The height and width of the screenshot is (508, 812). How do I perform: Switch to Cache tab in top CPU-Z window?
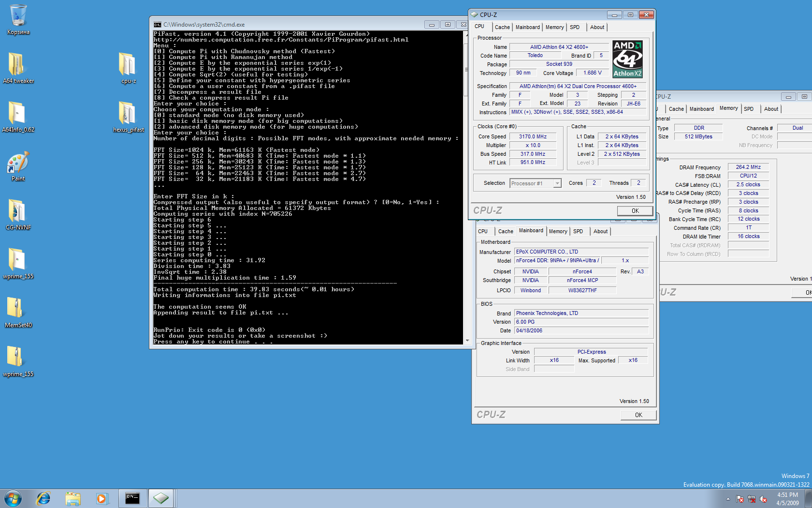(x=502, y=27)
